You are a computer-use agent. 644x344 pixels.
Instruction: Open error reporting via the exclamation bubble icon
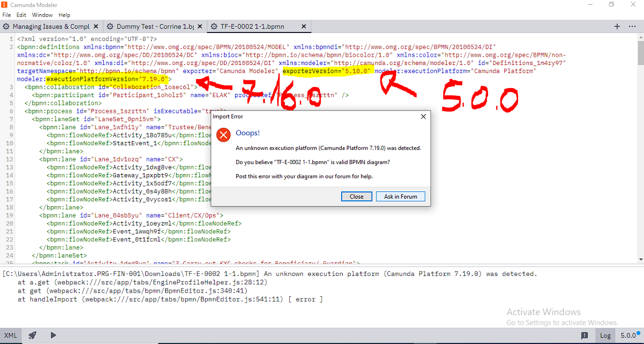[584, 335]
